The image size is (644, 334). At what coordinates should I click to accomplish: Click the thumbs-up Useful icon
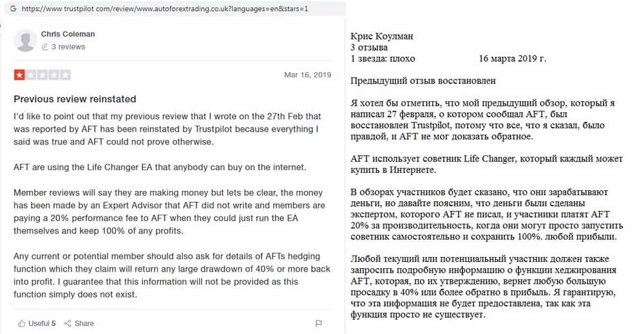point(22,323)
